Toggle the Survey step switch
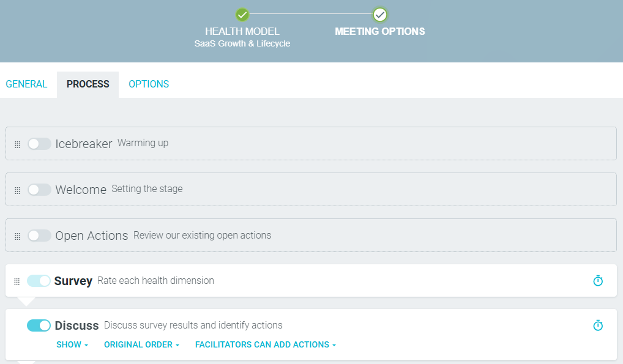 [x=39, y=281]
